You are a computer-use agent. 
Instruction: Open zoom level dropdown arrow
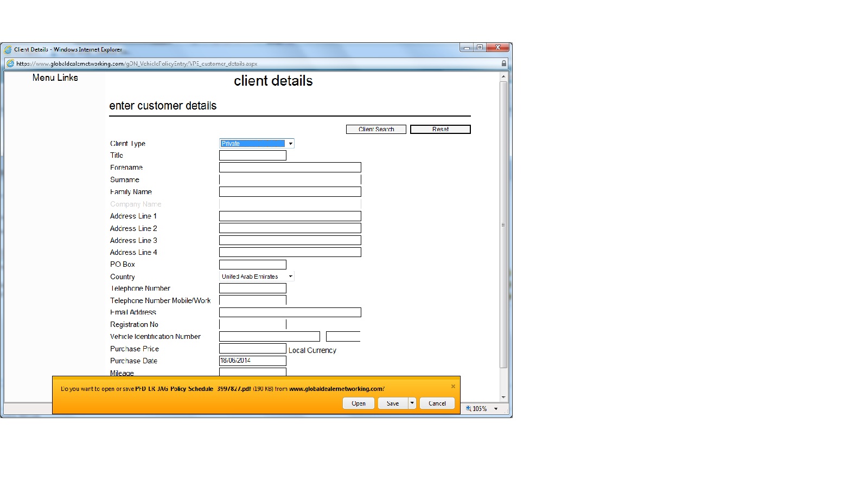pos(496,409)
